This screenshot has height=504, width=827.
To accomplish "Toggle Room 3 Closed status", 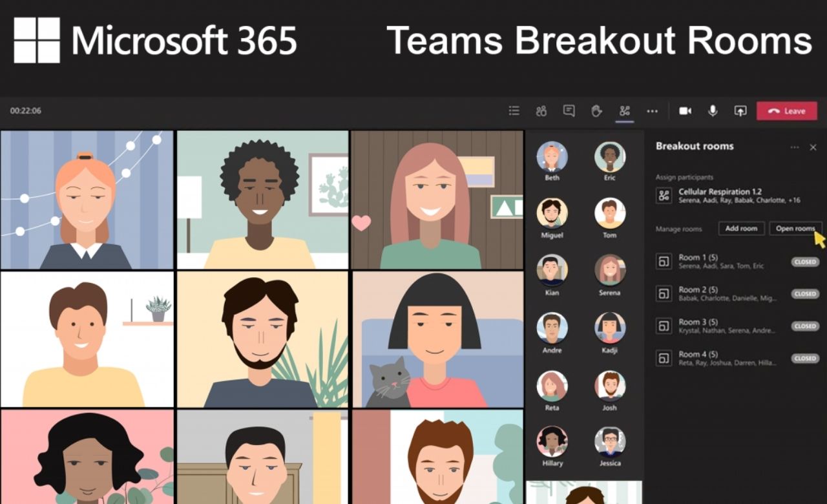I will (804, 326).
